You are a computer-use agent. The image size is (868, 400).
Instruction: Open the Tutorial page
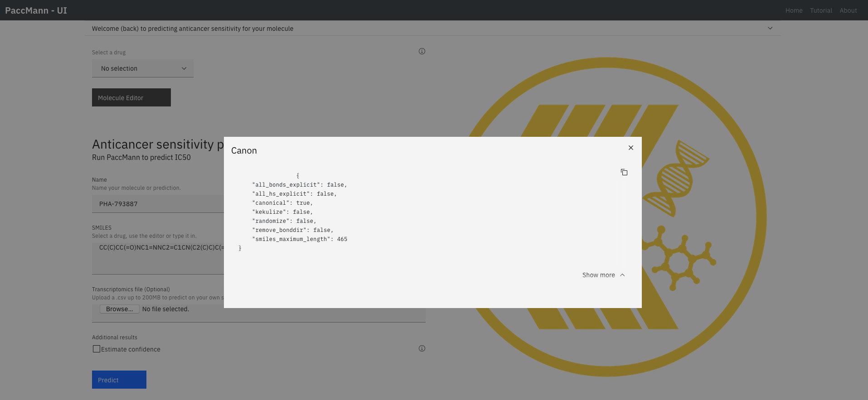click(821, 10)
